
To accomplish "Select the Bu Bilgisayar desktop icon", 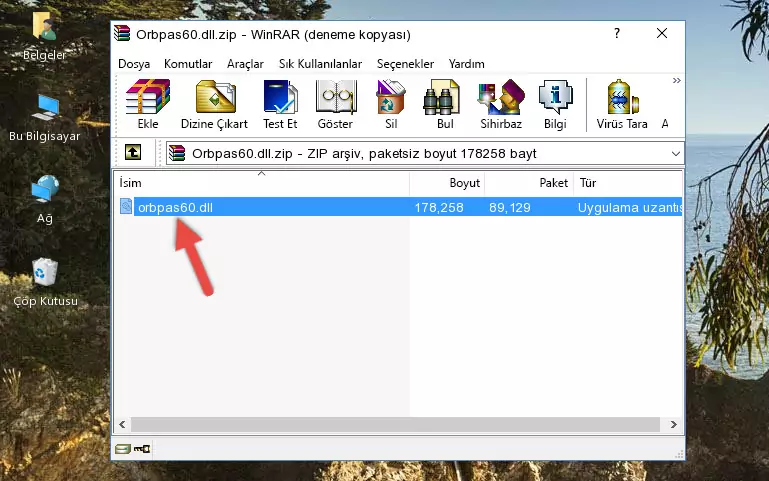I will click(45, 118).
